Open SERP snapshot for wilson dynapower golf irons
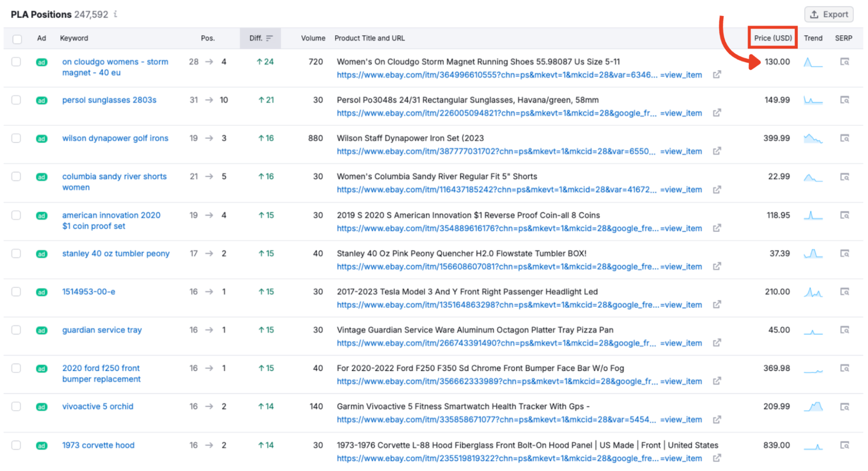 (x=844, y=138)
